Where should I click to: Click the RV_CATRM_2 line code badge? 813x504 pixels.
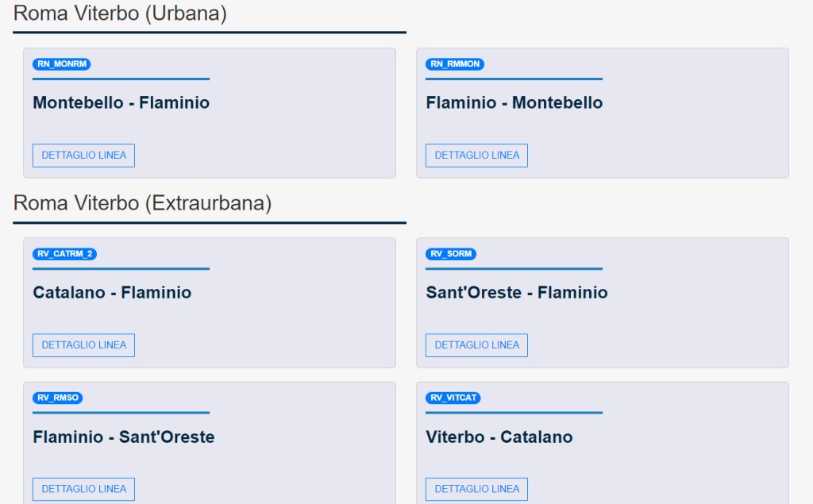[x=64, y=254]
